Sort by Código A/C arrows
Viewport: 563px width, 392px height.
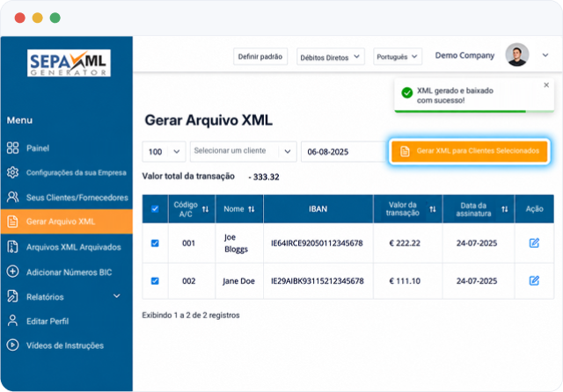coord(205,209)
